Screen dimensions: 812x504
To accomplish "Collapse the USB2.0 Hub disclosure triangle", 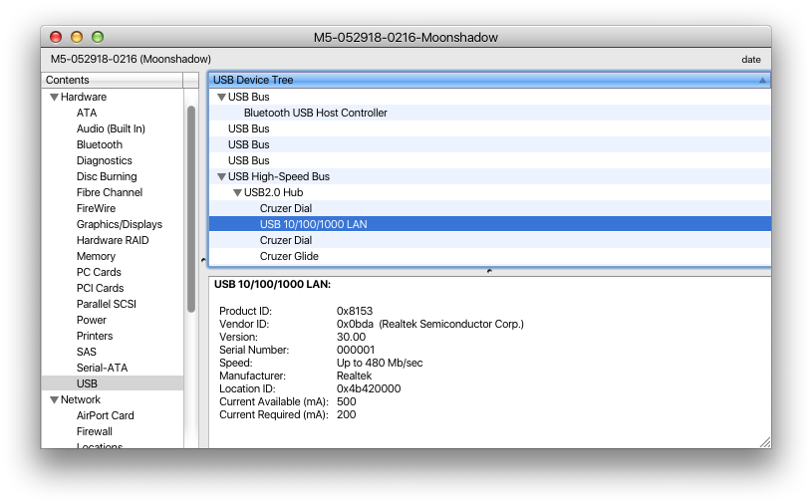I will (237, 193).
